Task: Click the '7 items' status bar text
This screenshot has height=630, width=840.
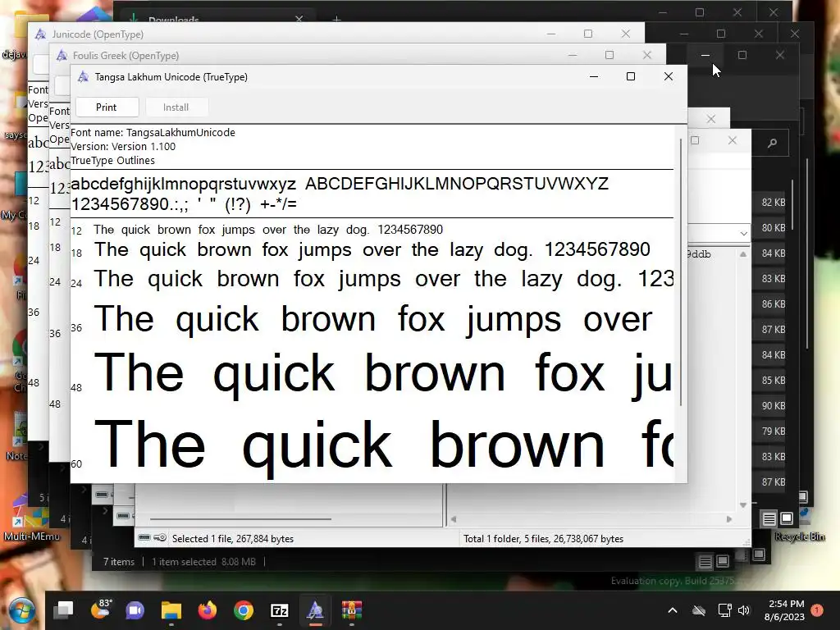Action: [119, 562]
